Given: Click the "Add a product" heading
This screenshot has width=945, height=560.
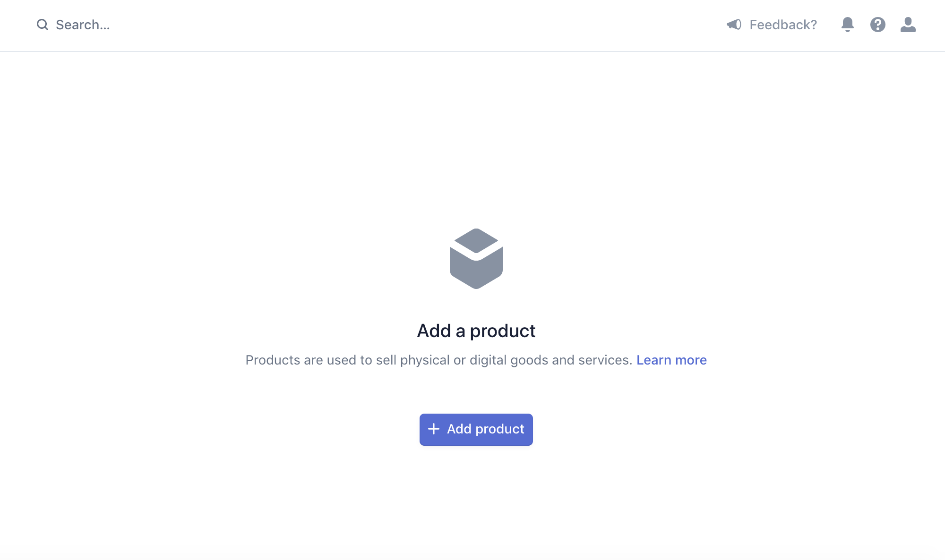Looking at the screenshot, I should tap(476, 331).
